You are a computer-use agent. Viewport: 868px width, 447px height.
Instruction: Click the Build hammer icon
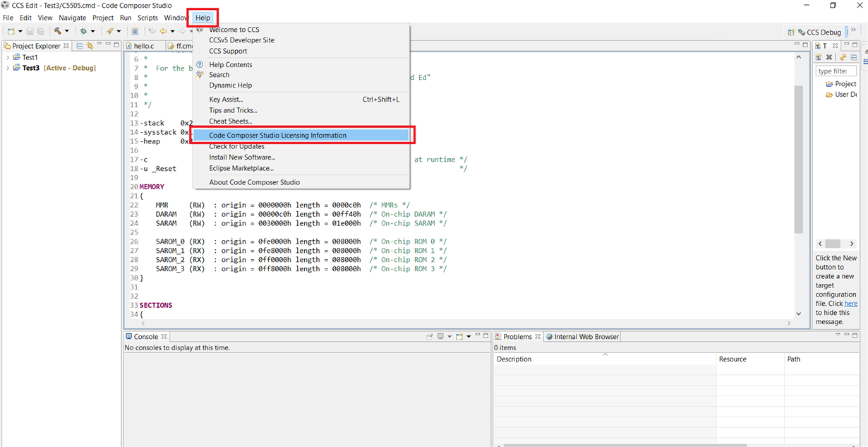[x=58, y=31]
